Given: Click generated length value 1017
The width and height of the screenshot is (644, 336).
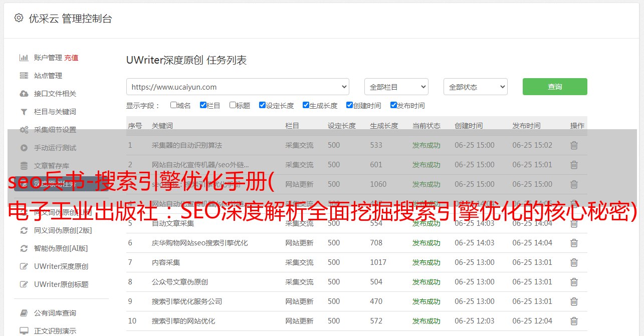Looking at the screenshot, I should pos(378,262).
